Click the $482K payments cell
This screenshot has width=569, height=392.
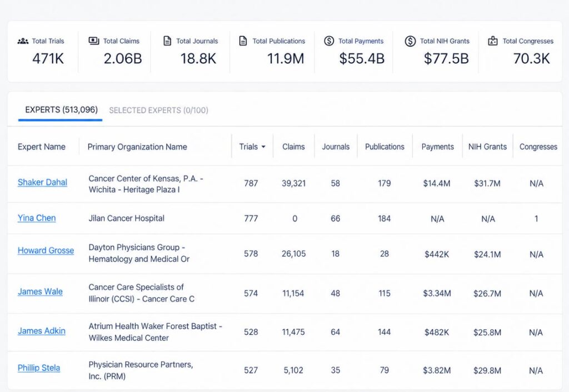point(437,332)
